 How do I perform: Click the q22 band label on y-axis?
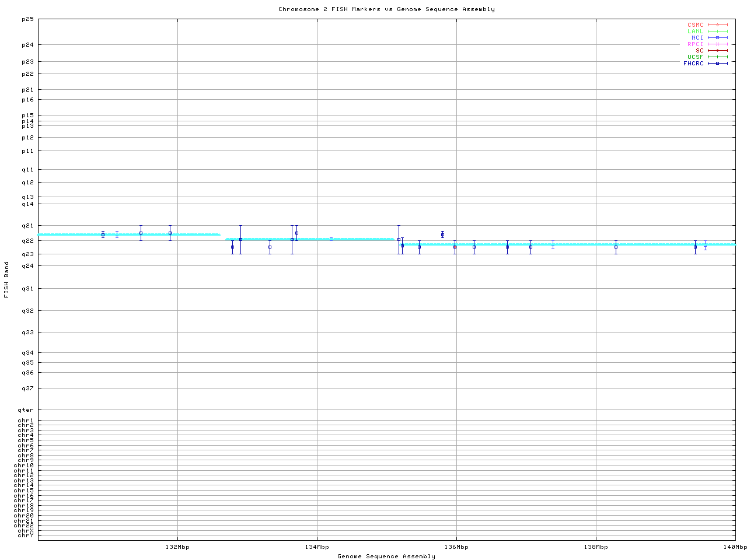tap(27, 241)
